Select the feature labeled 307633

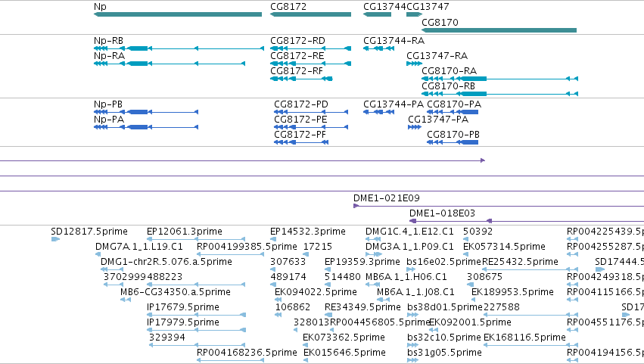tap(288, 262)
